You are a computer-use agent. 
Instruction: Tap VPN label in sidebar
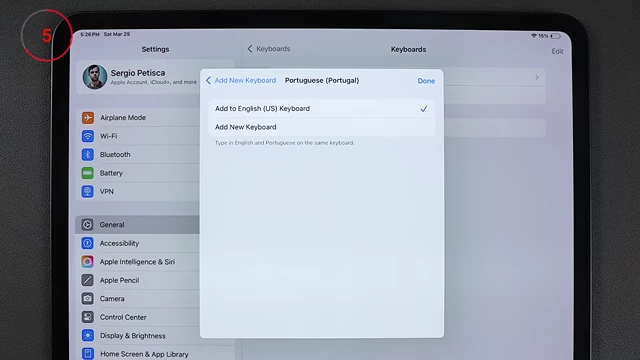107,191
